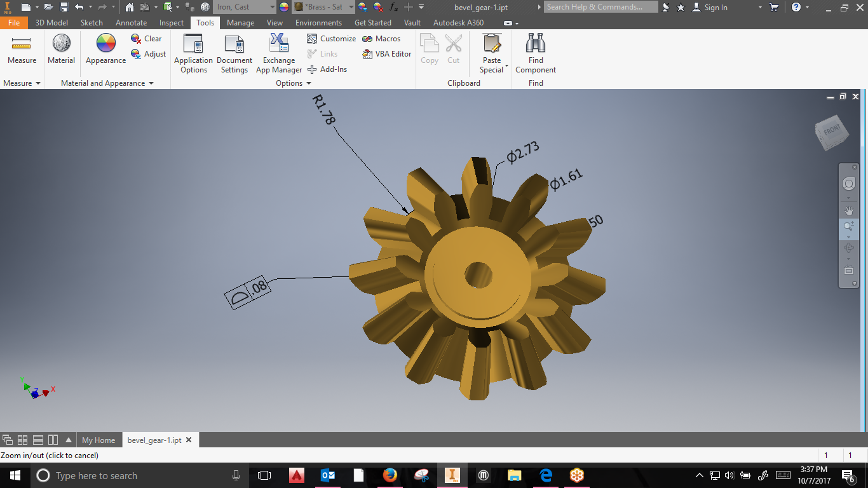Open the Brass - Satin appearance dropdown
868x488 pixels.
click(x=351, y=7)
